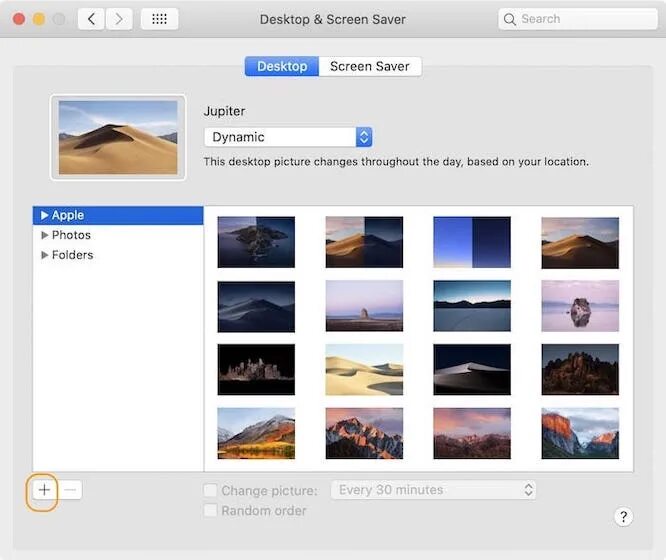Choose the blue Solar Gradients wallpaper

click(472, 242)
